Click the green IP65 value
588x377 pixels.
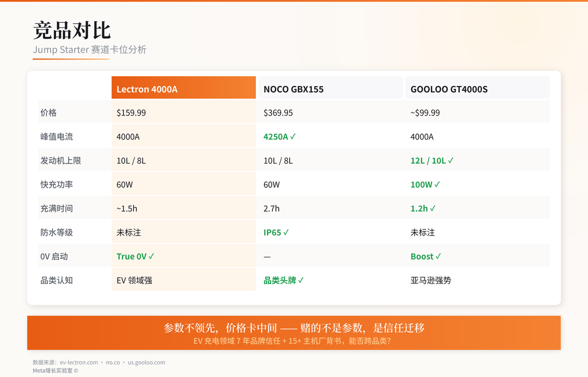276,233
